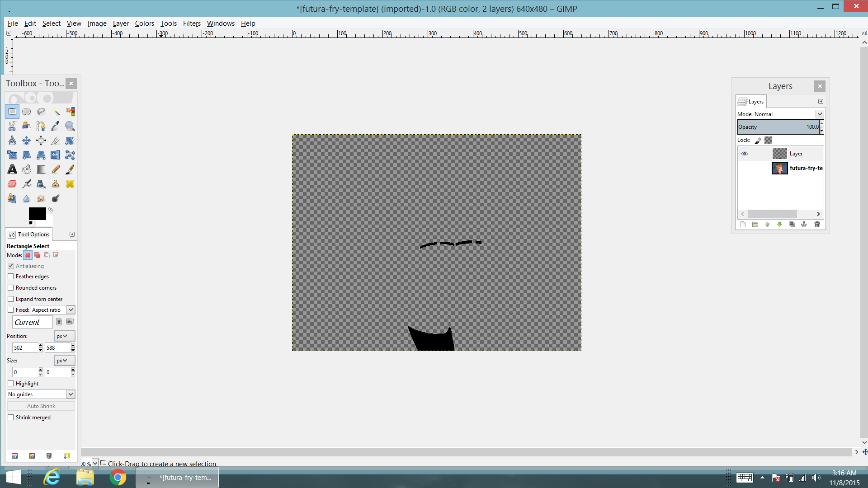Click the Position X field showing 502
The height and width of the screenshot is (488, 868).
click(25, 348)
